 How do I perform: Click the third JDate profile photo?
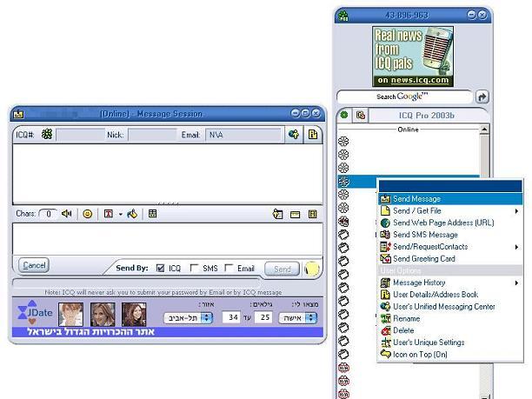[134, 315]
